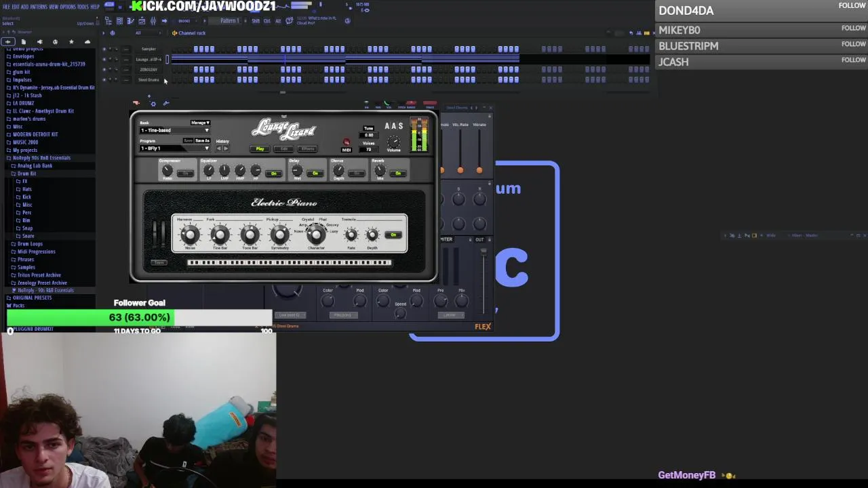This screenshot has width=868, height=488.
Task: Click the channel rack speaker icon
Action: click(x=174, y=33)
